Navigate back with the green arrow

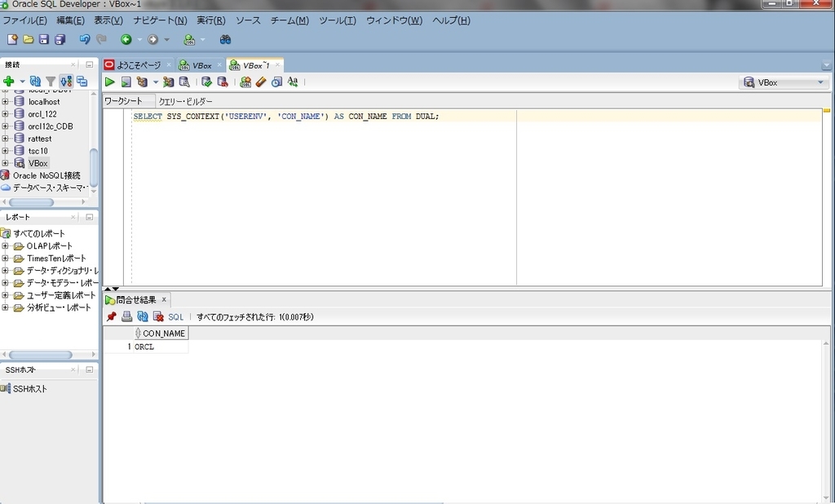[x=126, y=39]
